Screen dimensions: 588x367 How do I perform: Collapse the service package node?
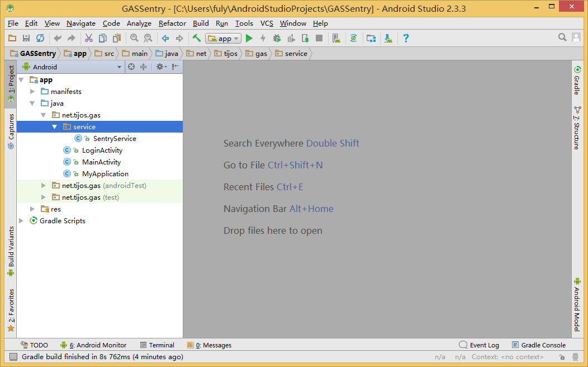(x=55, y=127)
